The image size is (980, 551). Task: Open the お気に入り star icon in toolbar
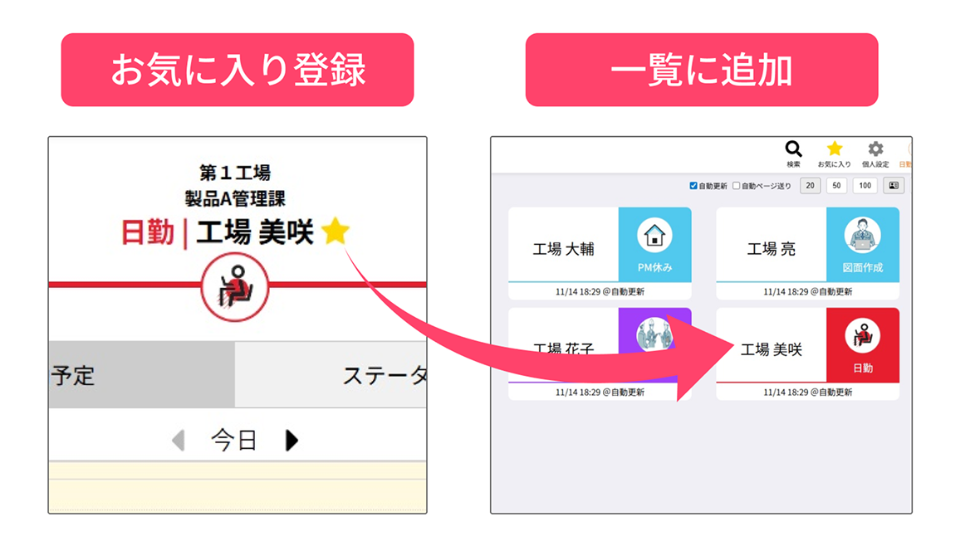835,149
